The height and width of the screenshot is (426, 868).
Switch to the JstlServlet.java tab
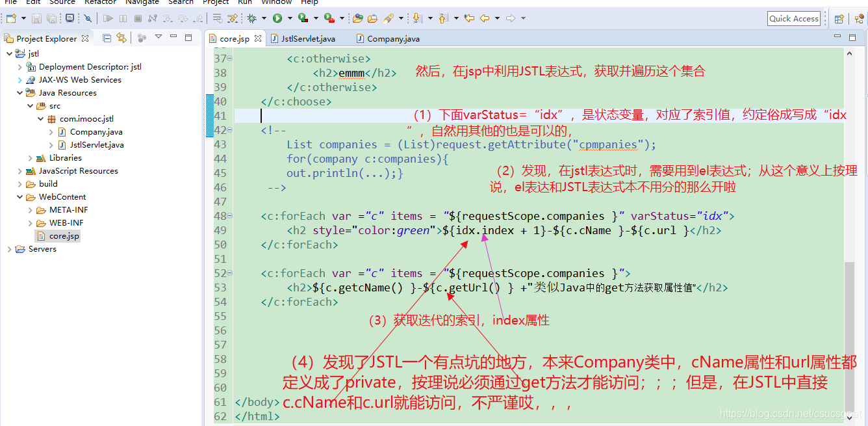pos(302,38)
